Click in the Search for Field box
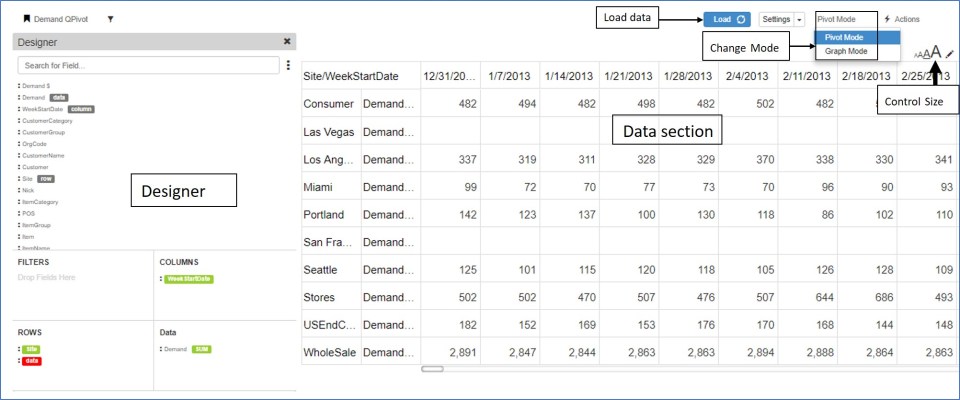Screen dimensions: 960x400 point(147,66)
